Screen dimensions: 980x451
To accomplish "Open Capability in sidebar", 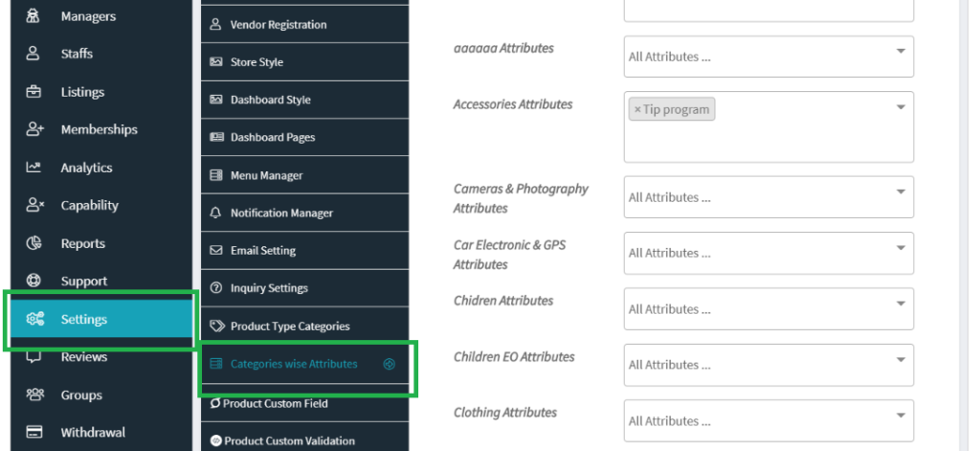I will pyautogui.click(x=101, y=205).
